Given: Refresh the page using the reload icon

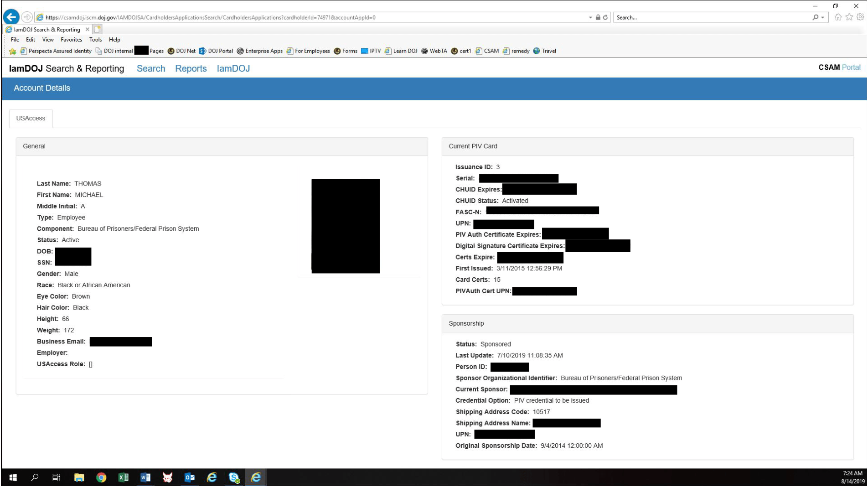Looking at the screenshot, I should (605, 17).
